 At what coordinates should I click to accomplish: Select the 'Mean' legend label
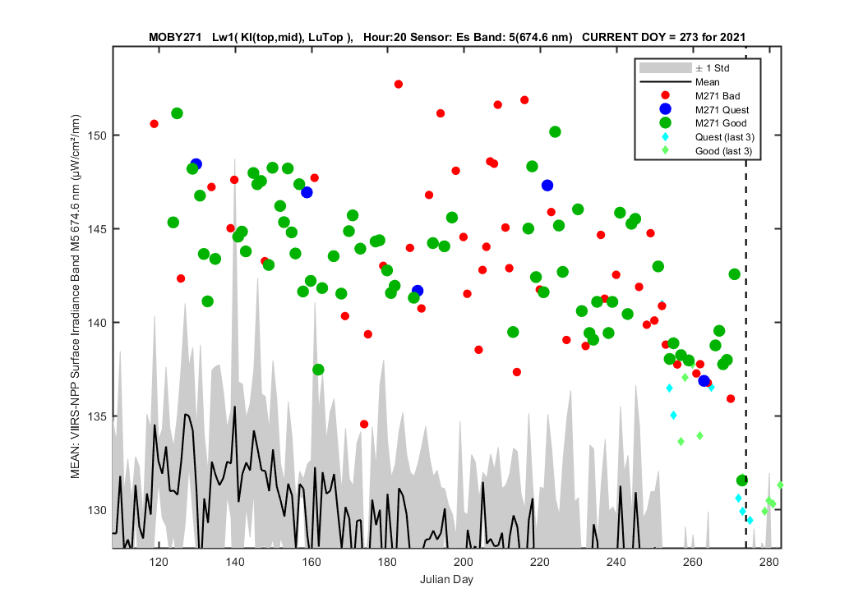pyautogui.click(x=707, y=82)
